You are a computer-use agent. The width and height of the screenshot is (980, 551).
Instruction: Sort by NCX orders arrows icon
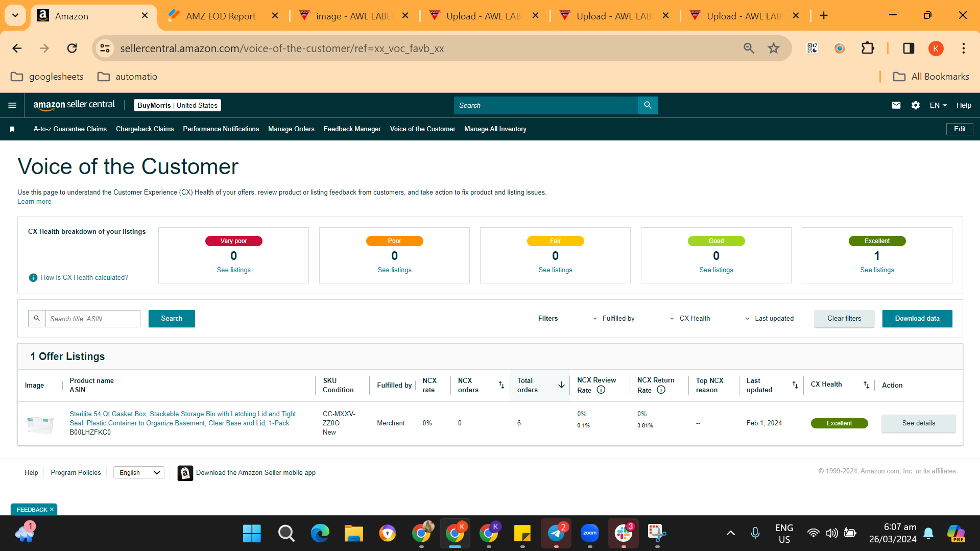(x=501, y=385)
